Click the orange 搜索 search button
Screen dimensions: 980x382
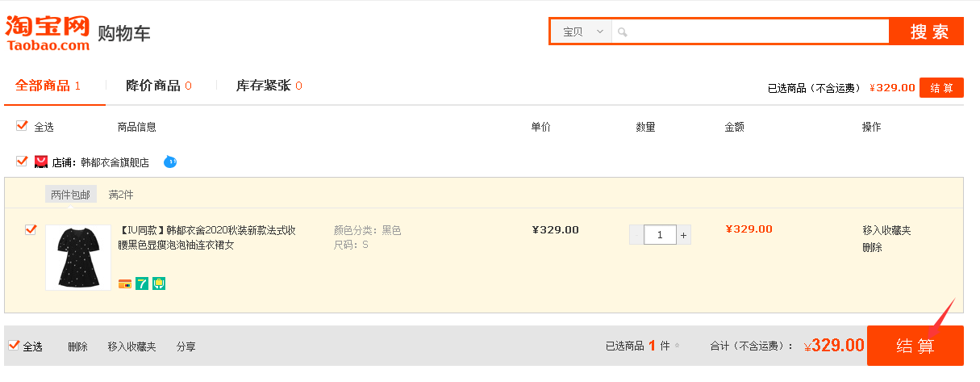point(926,31)
